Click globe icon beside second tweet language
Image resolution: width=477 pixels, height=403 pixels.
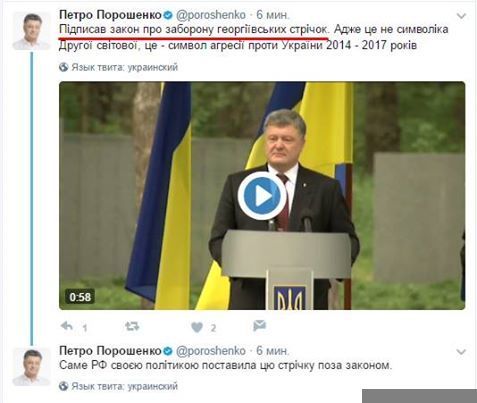(63, 386)
